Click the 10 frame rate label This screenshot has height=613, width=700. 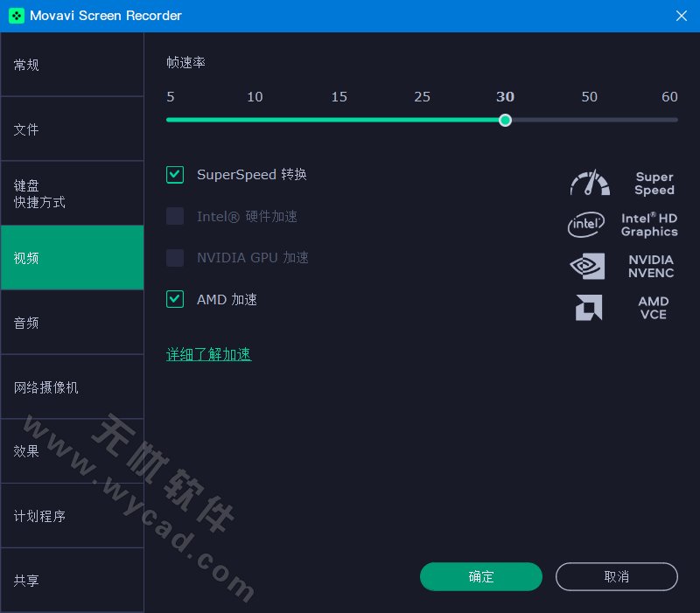(255, 97)
